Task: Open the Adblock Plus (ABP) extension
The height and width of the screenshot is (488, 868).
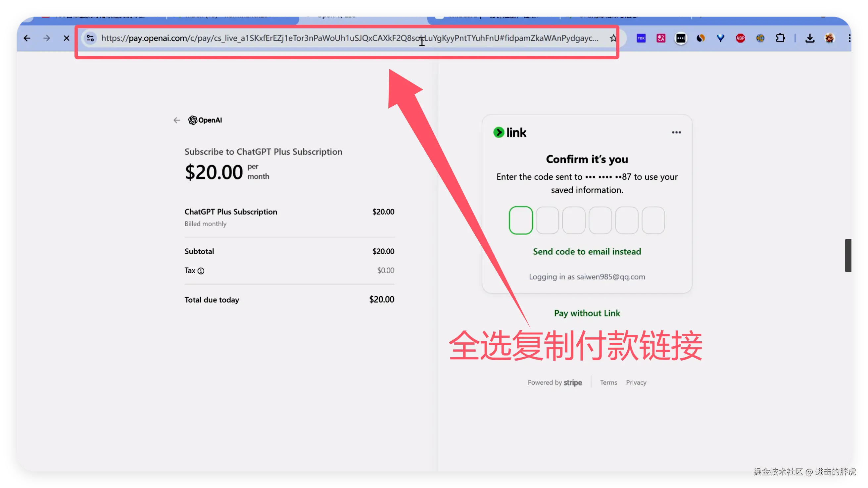Action: 740,38
